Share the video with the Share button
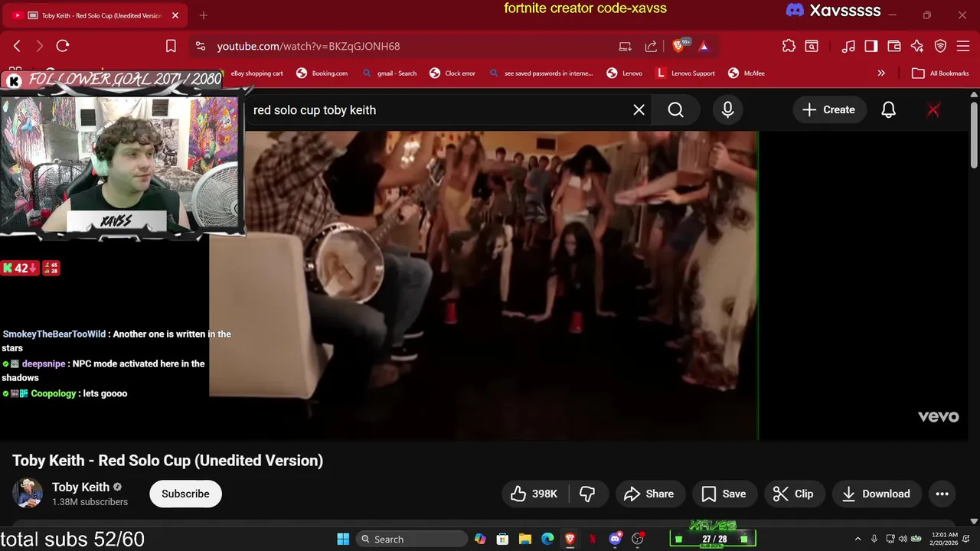Viewport: 980px width, 551px height. pyautogui.click(x=649, y=494)
